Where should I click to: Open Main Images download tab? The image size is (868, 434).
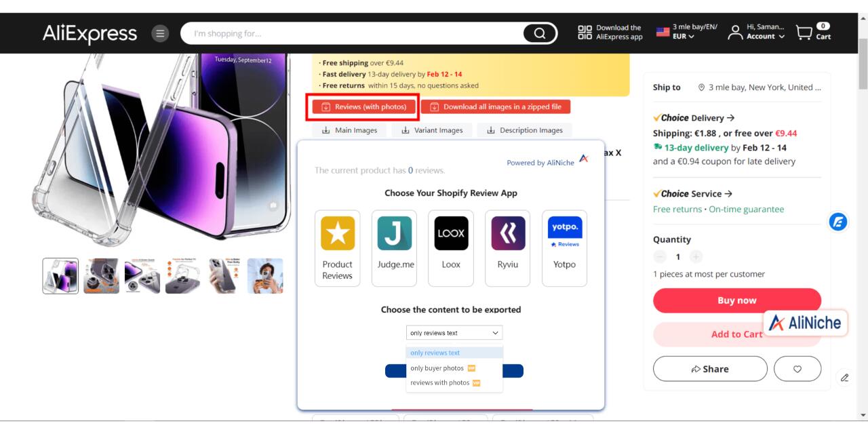349,130
